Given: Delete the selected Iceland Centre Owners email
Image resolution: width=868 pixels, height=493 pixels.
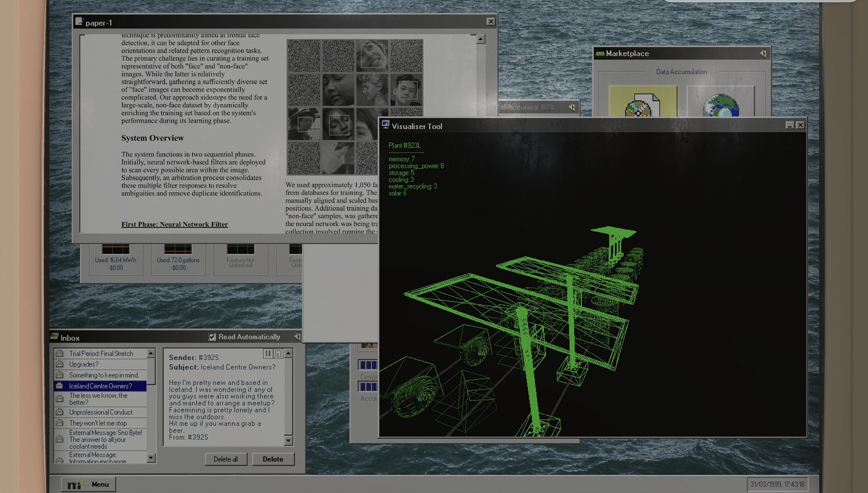Looking at the screenshot, I should 273,459.
